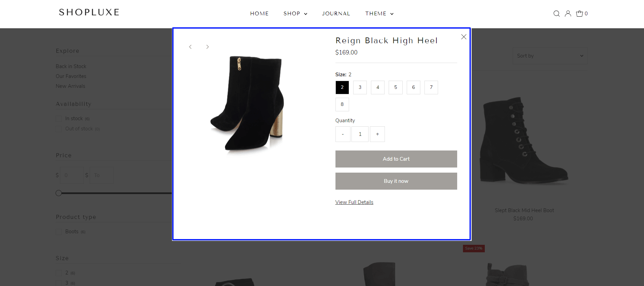Check the size 2 filter checkbox

tap(59, 273)
